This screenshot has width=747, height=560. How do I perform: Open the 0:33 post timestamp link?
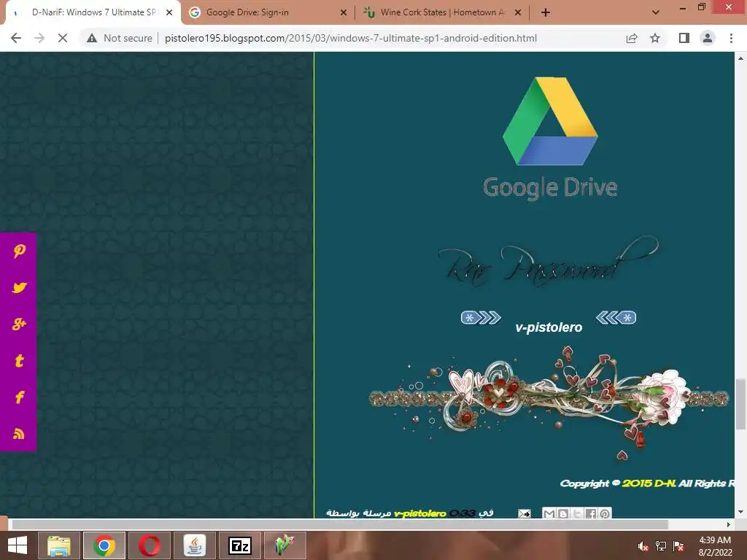tap(462, 513)
